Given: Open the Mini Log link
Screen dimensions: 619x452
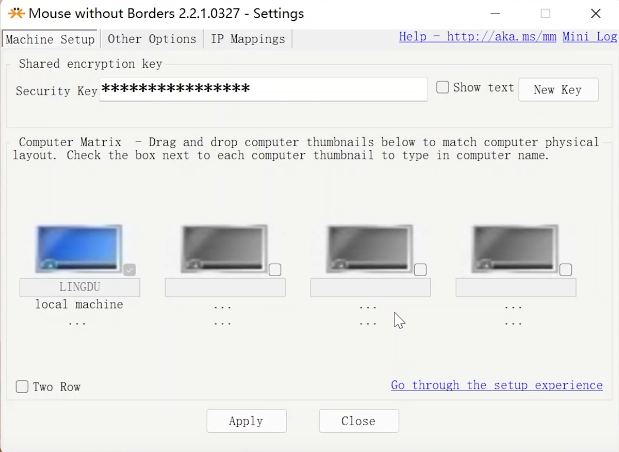Looking at the screenshot, I should [589, 37].
